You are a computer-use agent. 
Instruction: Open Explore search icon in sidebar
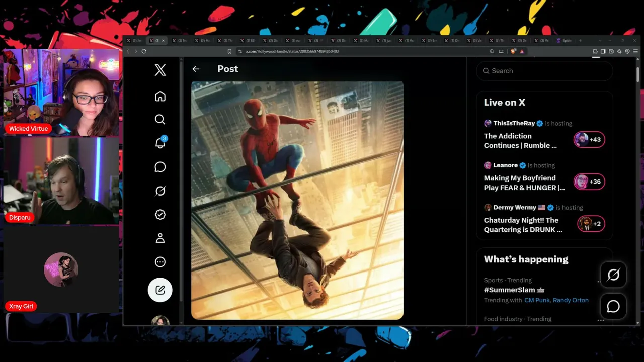pos(160,119)
